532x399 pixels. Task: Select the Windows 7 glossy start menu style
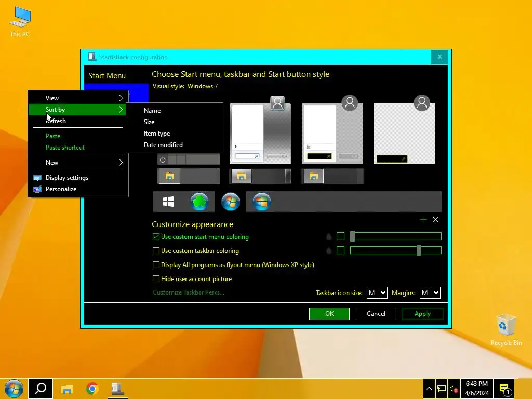260,134
